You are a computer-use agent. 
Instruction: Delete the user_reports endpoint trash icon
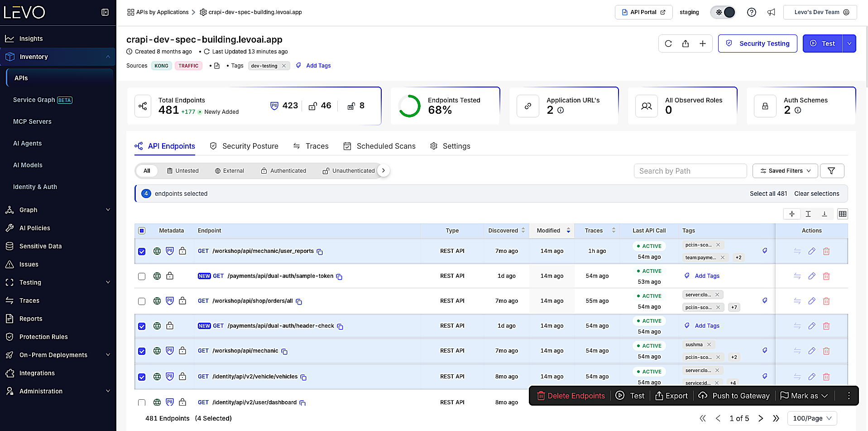[x=826, y=251]
